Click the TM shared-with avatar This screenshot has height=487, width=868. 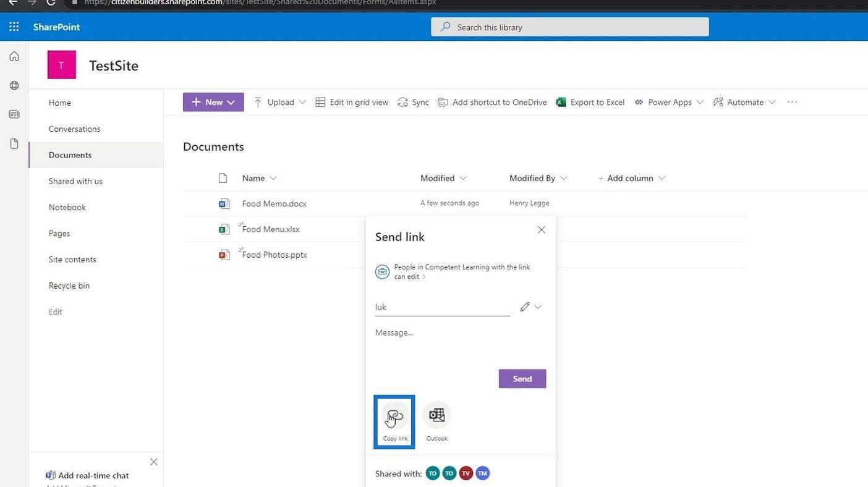tap(483, 473)
